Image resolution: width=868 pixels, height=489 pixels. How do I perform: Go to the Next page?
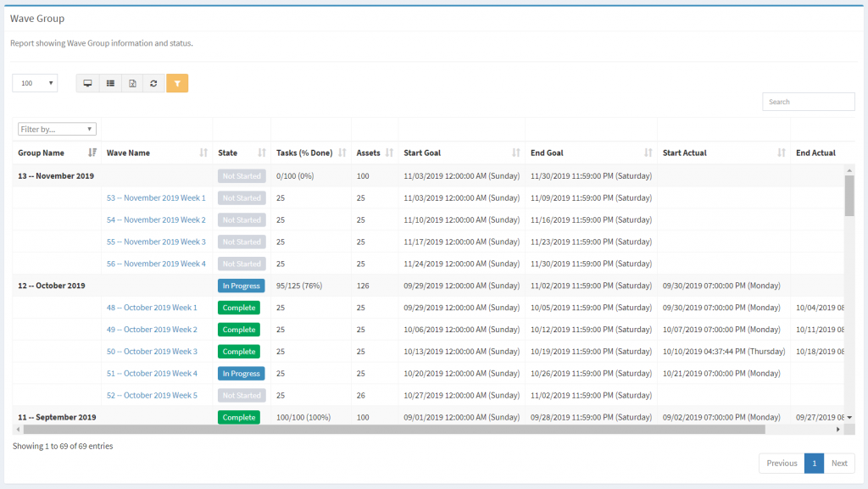(x=838, y=463)
